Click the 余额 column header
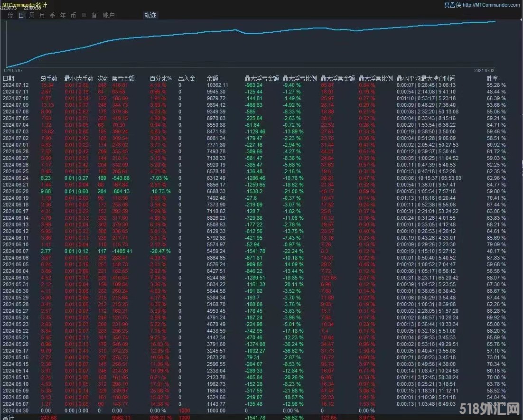This screenshot has height=420, width=523. pos(213,79)
